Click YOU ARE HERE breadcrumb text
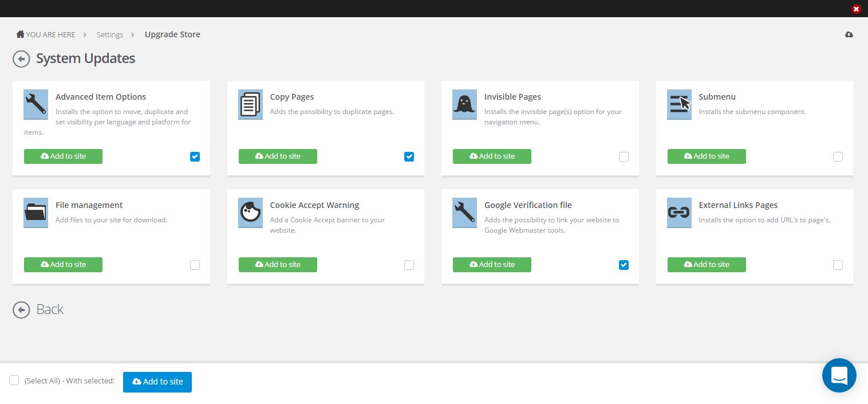The image size is (868, 404). (x=50, y=35)
